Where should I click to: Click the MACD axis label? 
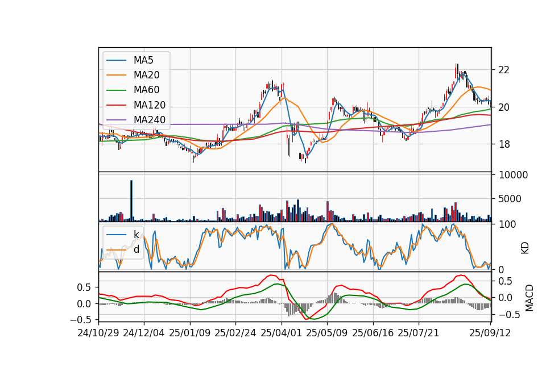pos(530,298)
